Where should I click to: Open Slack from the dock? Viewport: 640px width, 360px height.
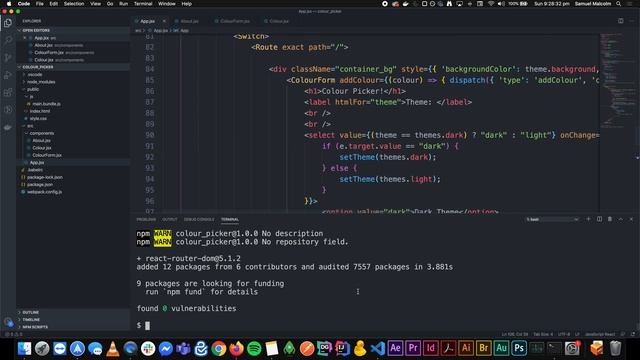[x=148, y=349]
